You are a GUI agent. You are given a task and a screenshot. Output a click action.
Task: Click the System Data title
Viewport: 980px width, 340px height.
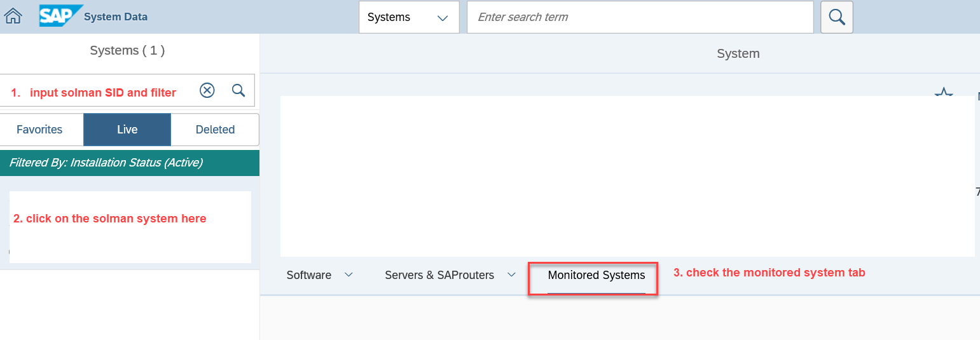point(116,17)
